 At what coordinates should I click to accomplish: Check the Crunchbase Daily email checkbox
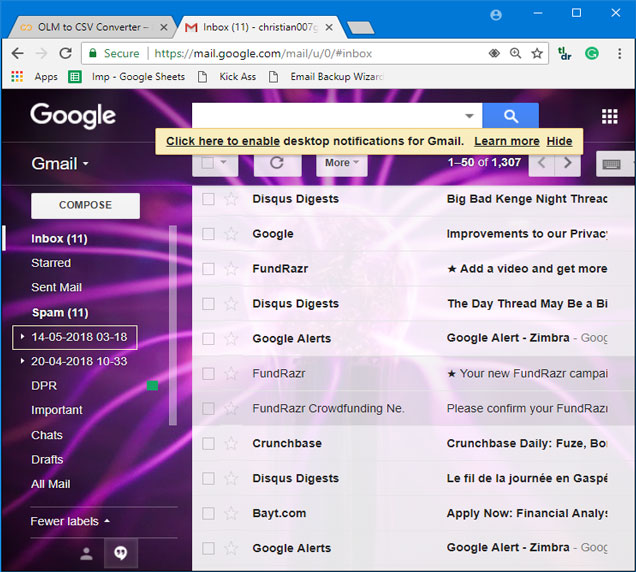coord(208,443)
